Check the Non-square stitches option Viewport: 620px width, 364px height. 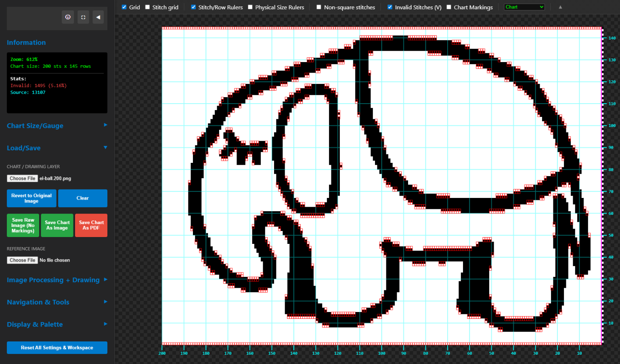(319, 7)
